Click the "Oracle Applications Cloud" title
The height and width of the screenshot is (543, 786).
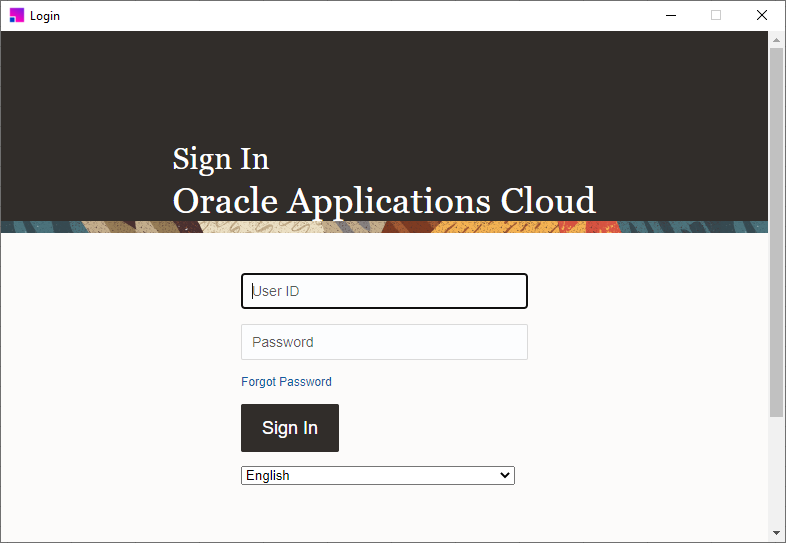(384, 201)
